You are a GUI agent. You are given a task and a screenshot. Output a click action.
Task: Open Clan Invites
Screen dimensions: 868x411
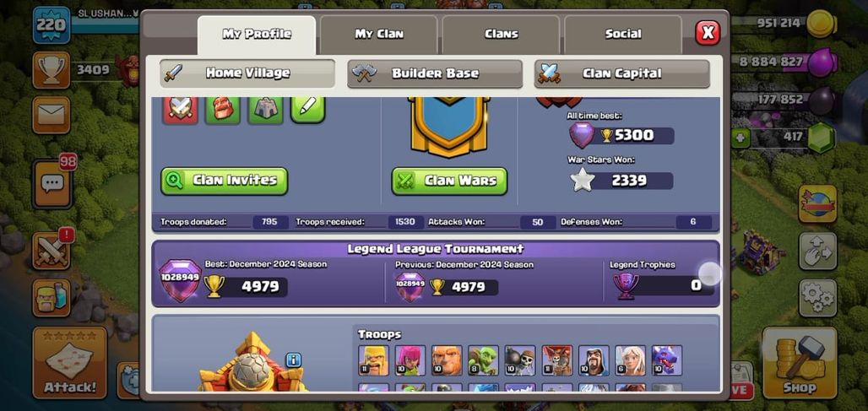click(x=225, y=181)
